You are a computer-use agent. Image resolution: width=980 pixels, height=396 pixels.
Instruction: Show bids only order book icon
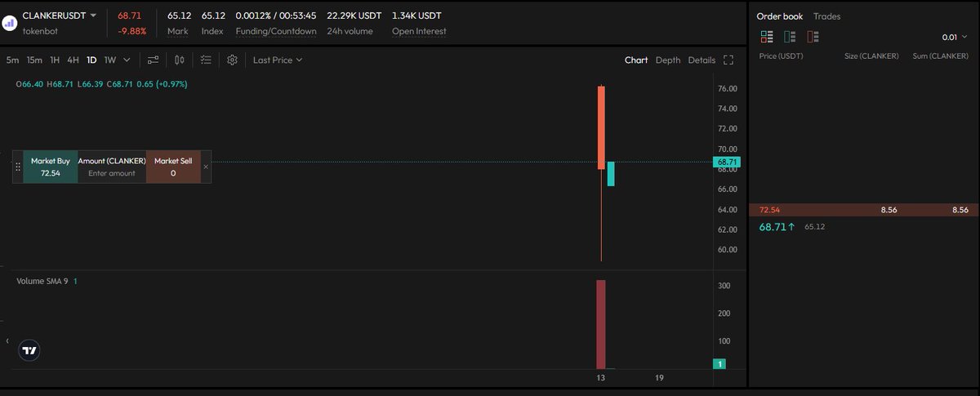point(790,37)
